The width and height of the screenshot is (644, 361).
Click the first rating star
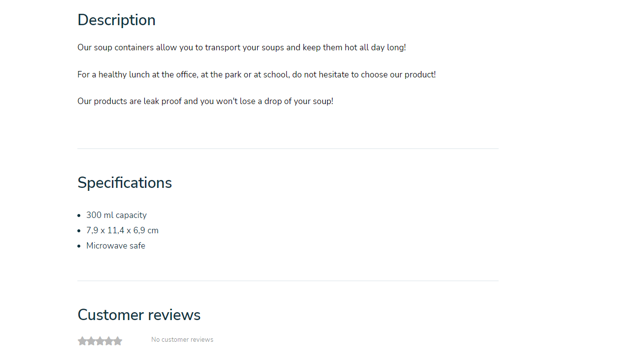(82, 341)
